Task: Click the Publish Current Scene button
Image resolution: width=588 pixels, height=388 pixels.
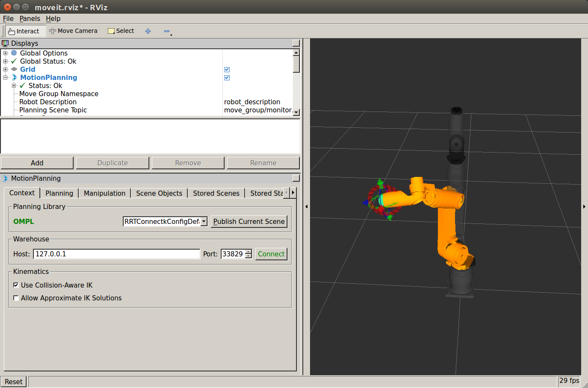Action: 249,221
